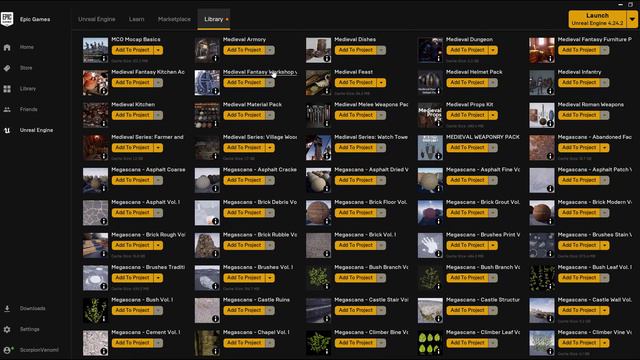
Task: Add Megascans Bush Vol. I to project
Action: 132,310
